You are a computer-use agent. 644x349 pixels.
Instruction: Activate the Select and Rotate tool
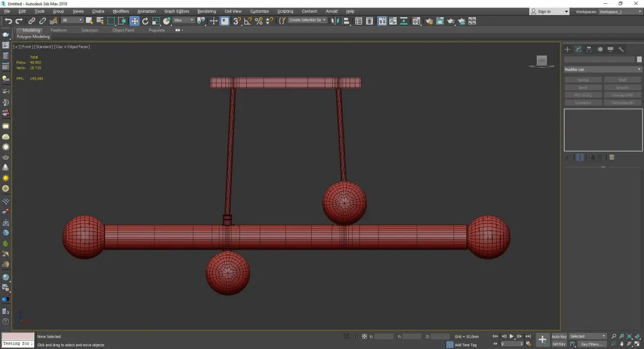(x=145, y=21)
